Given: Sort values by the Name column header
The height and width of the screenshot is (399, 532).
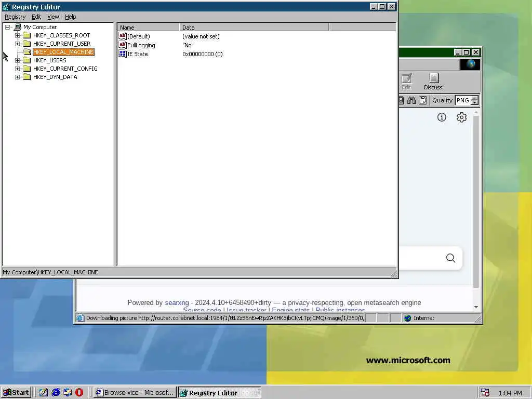Looking at the screenshot, I should (x=148, y=28).
